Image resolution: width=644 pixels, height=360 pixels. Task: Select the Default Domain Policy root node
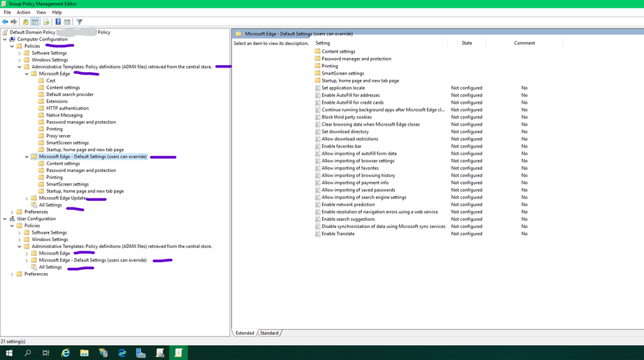(60, 32)
